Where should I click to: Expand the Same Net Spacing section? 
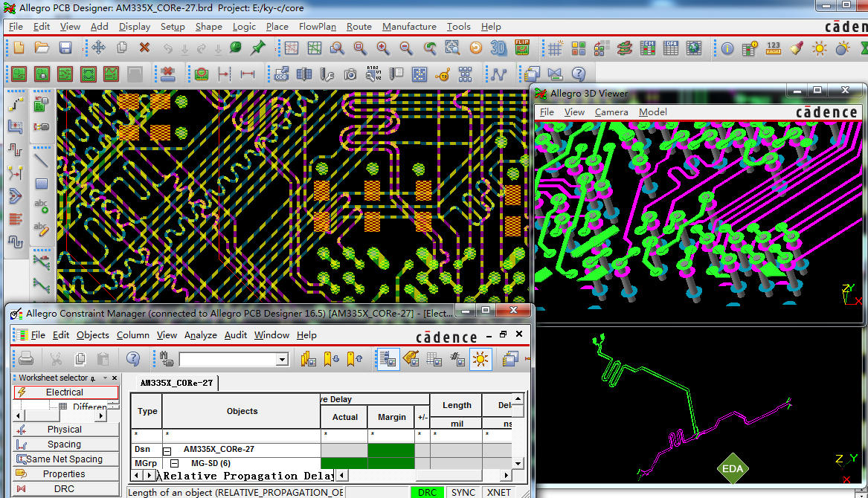click(x=65, y=459)
